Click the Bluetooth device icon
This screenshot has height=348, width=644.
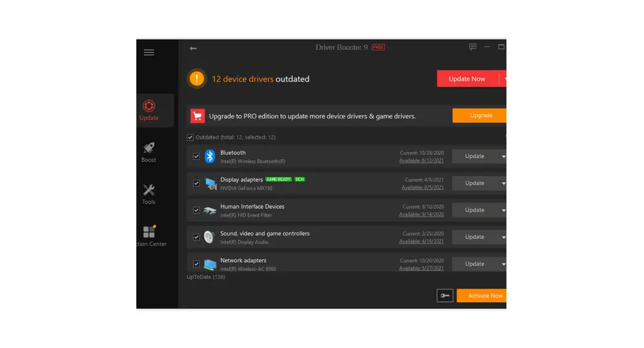click(210, 156)
